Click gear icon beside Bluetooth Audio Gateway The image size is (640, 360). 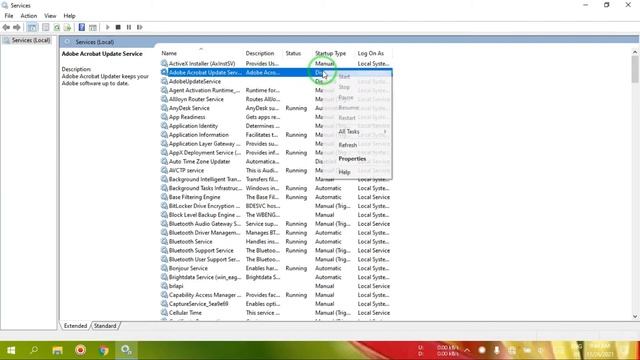(164, 224)
